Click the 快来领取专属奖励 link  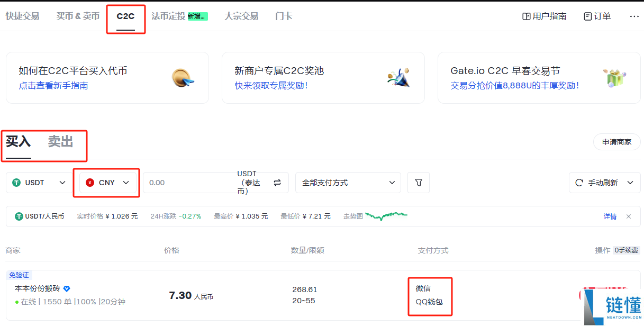point(271,85)
